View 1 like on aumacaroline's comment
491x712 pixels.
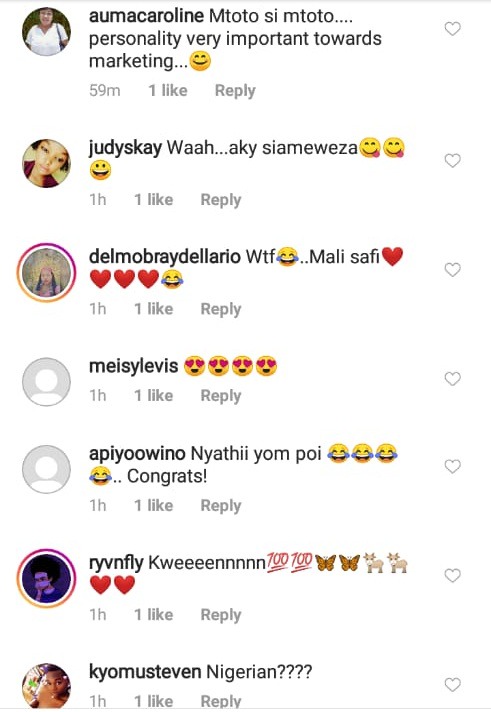(x=168, y=90)
